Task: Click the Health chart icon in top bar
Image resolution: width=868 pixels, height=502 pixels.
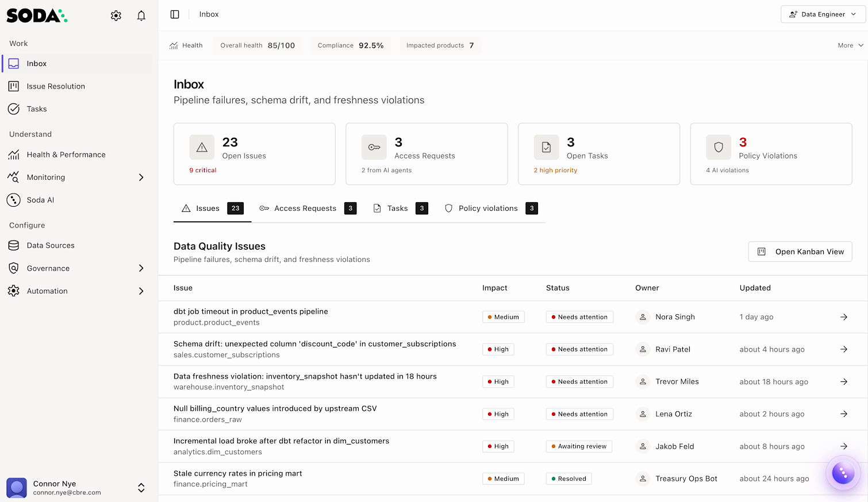Action: (x=174, y=45)
